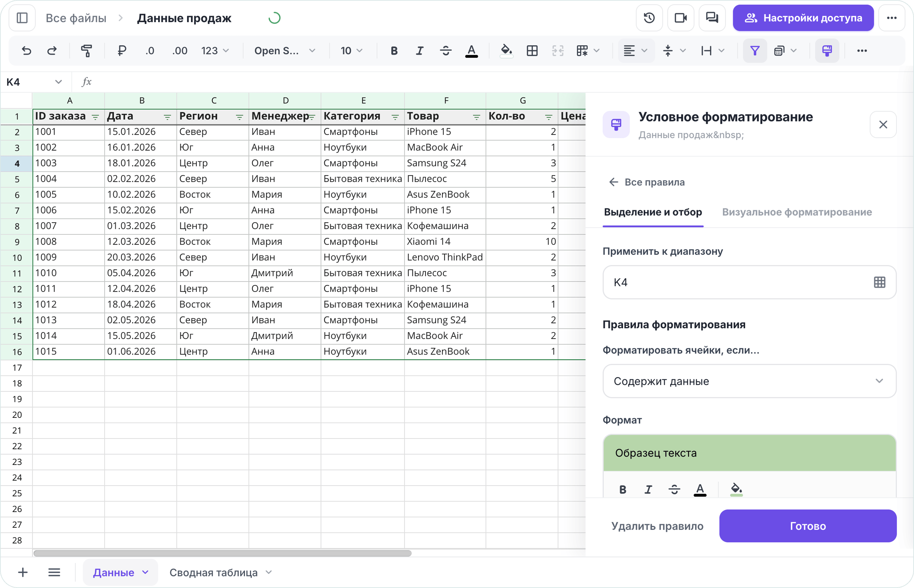Toggle the filter funnel button
The width and height of the screenshot is (914, 588).
(754, 51)
